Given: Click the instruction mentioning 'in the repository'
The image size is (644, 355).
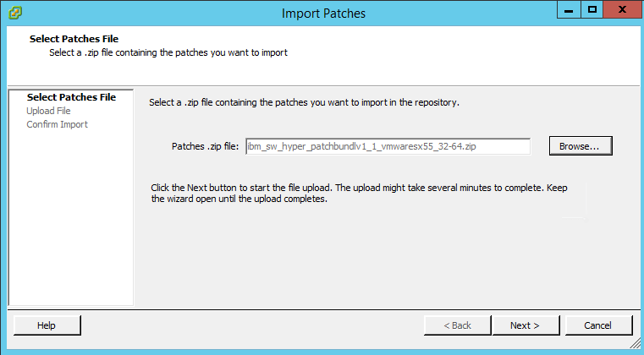Looking at the screenshot, I should (x=304, y=102).
